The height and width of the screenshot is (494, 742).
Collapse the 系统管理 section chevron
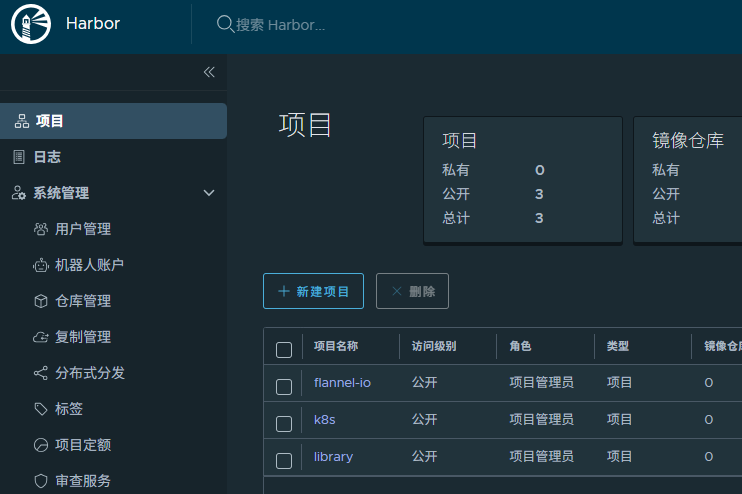(x=209, y=193)
